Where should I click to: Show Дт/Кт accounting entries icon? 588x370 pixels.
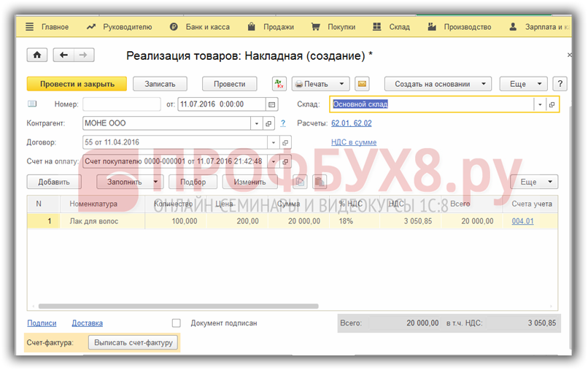tap(279, 84)
